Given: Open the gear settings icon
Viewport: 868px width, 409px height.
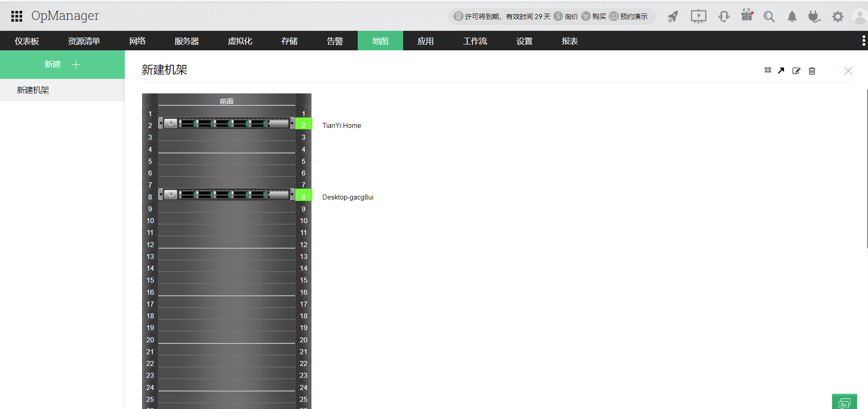Looking at the screenshot, I should point(838,17).
